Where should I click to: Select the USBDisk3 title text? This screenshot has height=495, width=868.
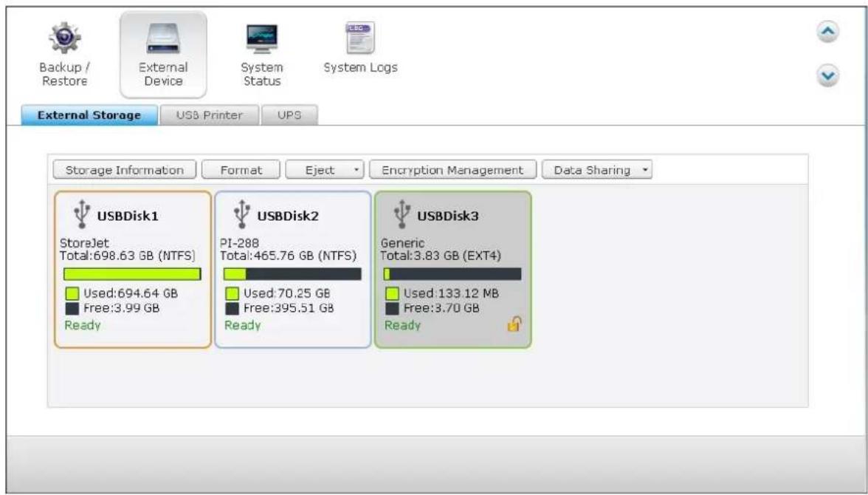point(448,216)
